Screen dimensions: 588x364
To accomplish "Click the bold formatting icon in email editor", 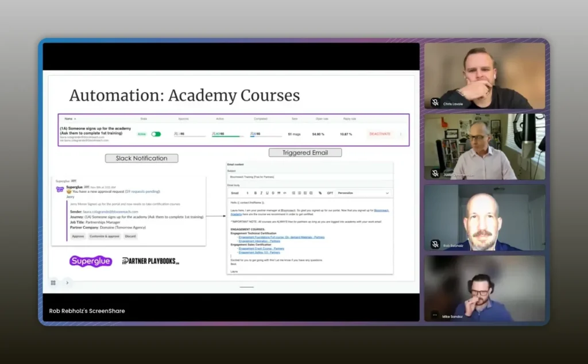I will tap(255, 193).
